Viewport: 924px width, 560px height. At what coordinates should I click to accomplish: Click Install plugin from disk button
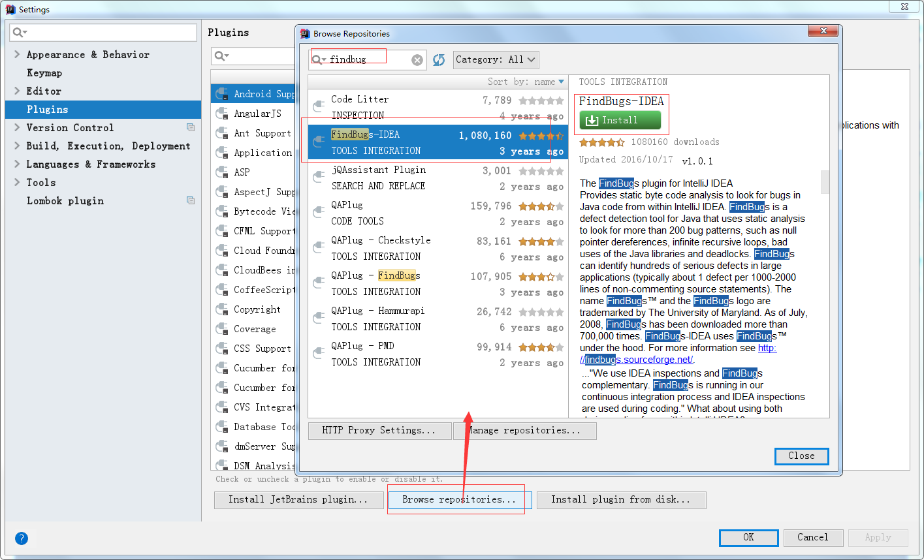coord(621,500)
